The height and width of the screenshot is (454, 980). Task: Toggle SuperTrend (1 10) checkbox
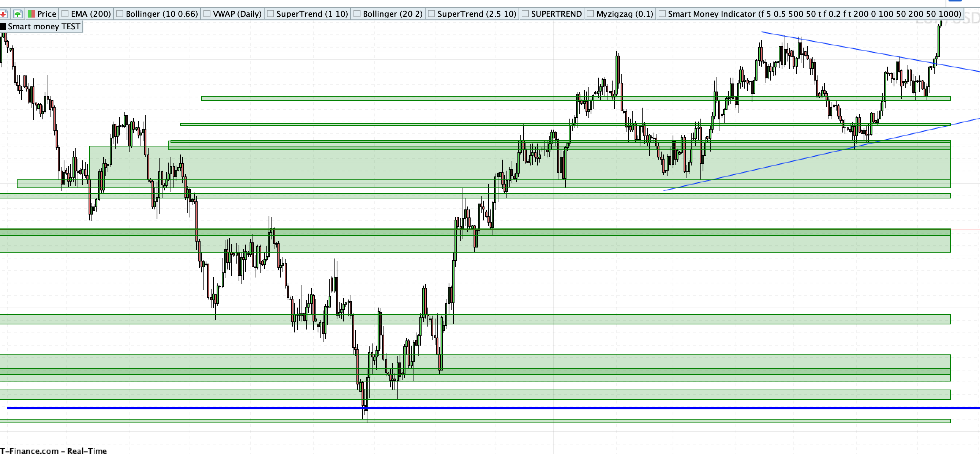270,14
